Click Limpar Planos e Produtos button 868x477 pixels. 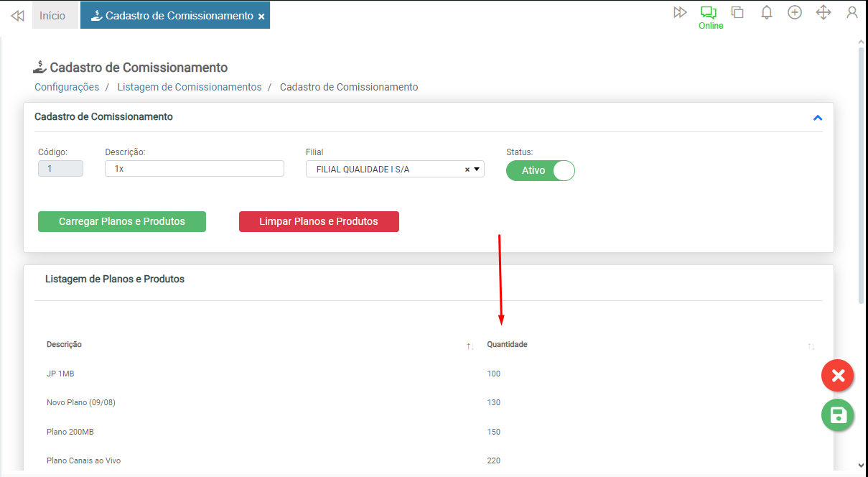[x=319, y=221]
